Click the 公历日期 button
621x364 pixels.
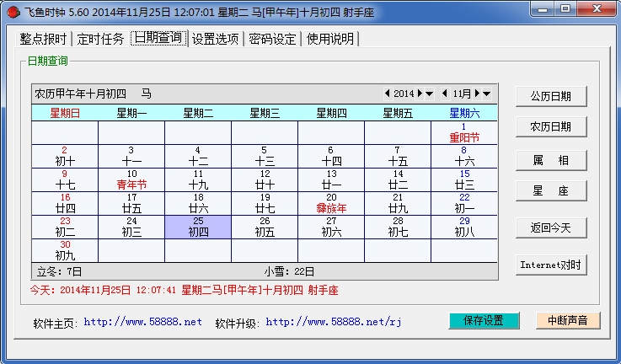tap(551, 96)
